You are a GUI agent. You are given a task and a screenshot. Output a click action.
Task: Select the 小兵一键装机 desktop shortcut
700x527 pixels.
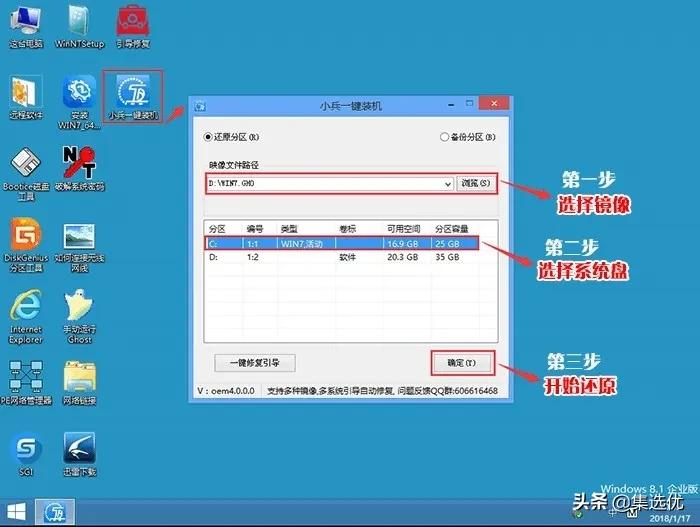point(133,97)
